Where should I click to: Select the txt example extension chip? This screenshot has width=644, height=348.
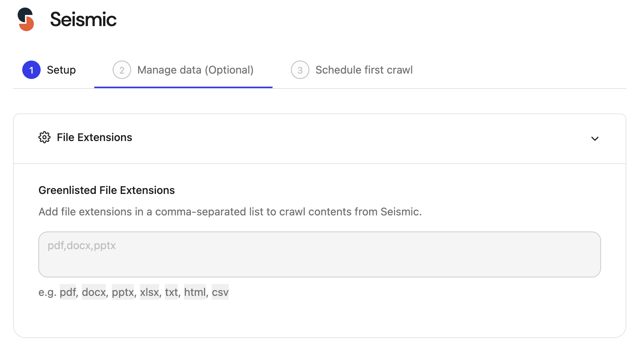click(x=171, y=292)
